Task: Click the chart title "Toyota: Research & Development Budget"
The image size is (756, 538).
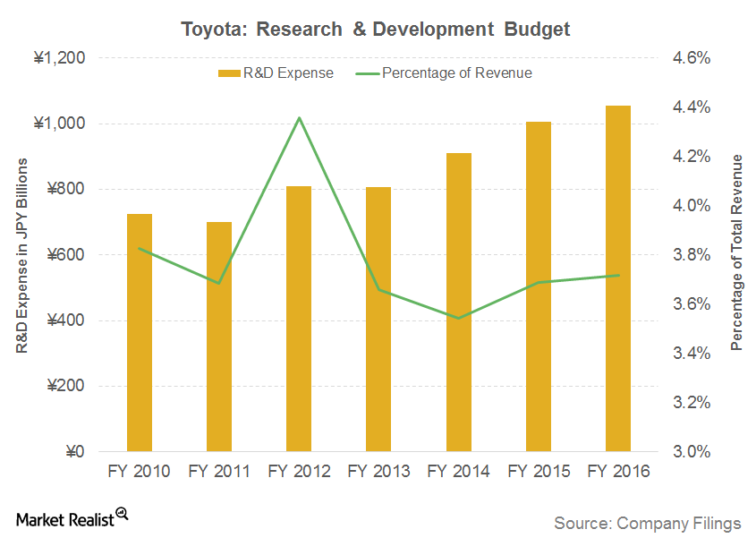Action: (375, 30)
